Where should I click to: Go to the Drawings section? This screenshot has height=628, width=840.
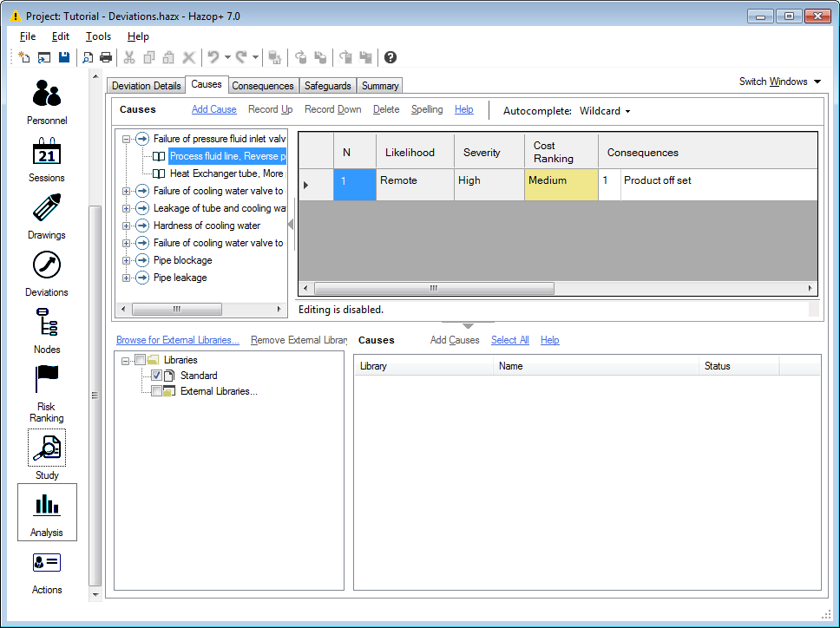[47, 209]
